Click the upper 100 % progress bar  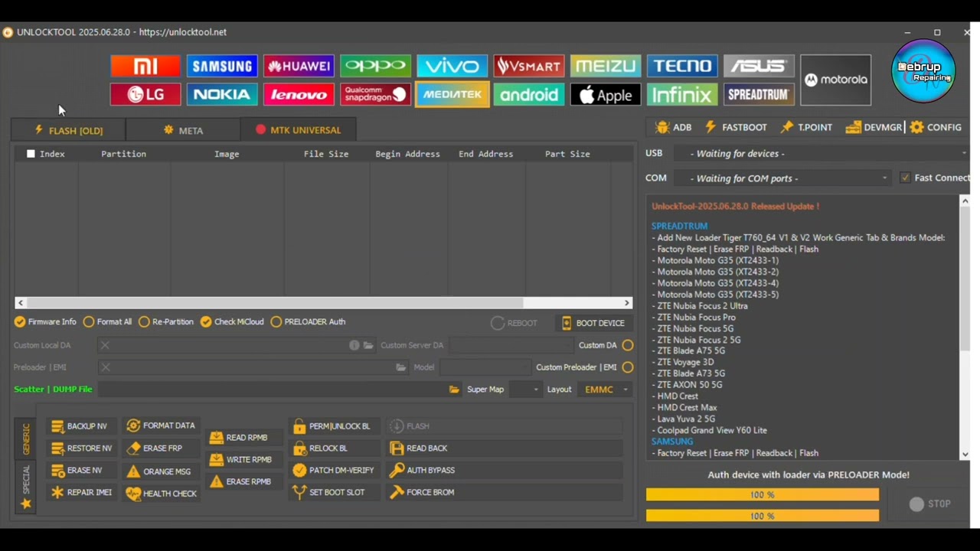(763, 495)
